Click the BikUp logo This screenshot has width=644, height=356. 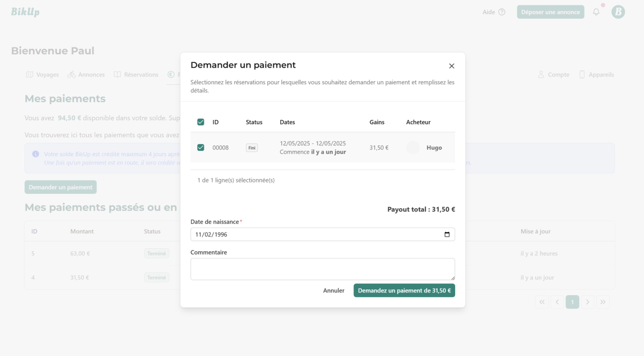click(x=25, y=12)
